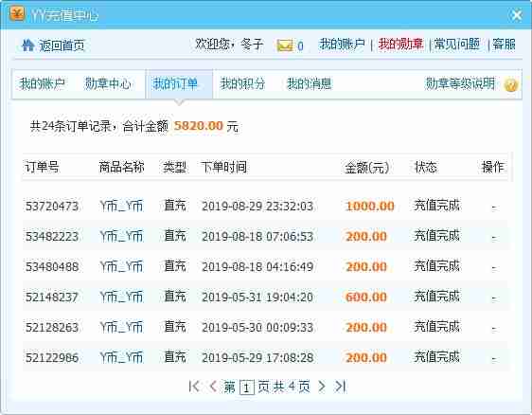Viewport: 532px width, 415px height.
Task: Go to the next page arrow
Action: pos(322,387)
